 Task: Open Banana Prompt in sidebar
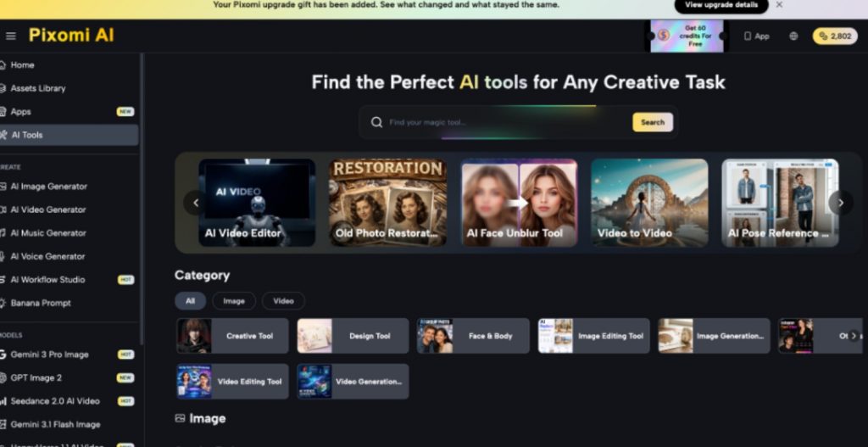point(70,303)
